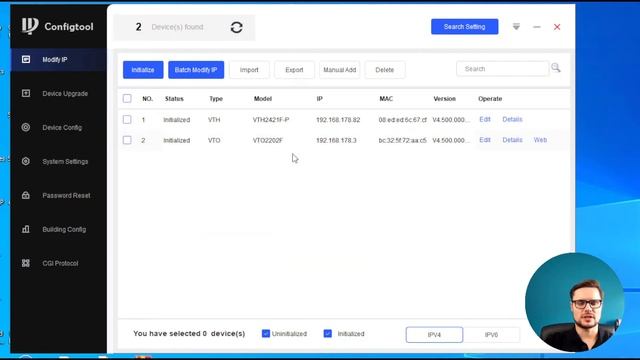640x360 pixels.
Task: Click the presenter webcam thumbnail
Action: click(x=574, y=302)
